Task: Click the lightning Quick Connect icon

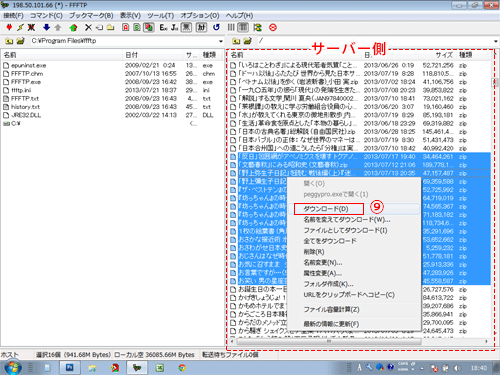Action: (x=20, y=27)
